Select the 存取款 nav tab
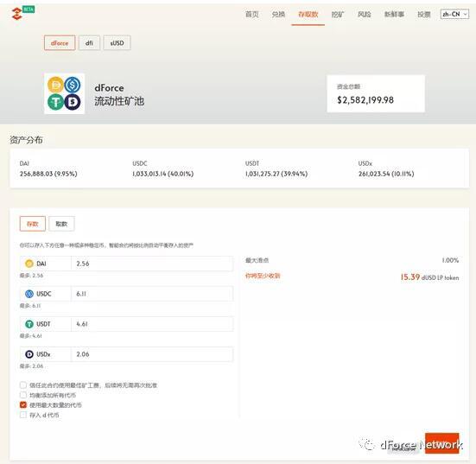 308,15
